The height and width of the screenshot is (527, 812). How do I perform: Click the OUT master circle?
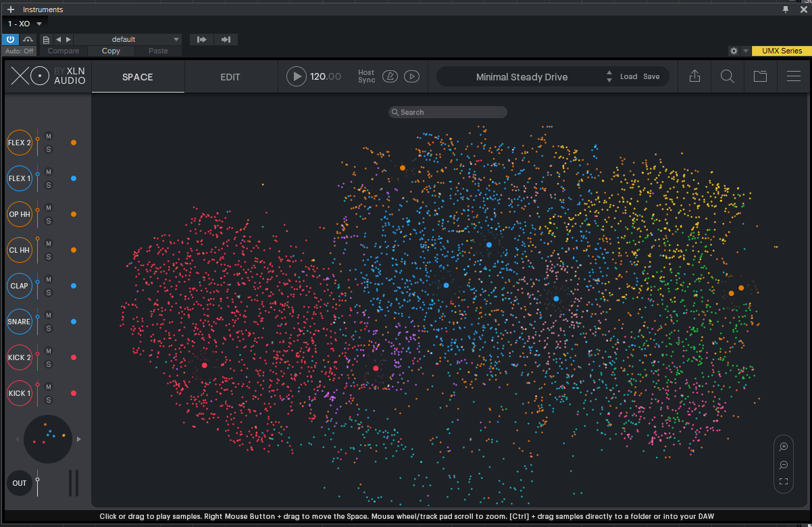(20, 483)
